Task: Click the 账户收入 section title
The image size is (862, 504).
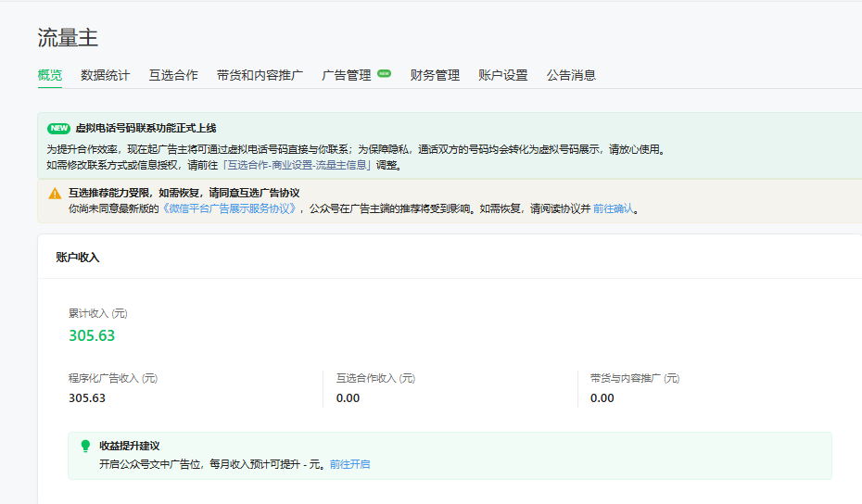Action: (78, 258)
